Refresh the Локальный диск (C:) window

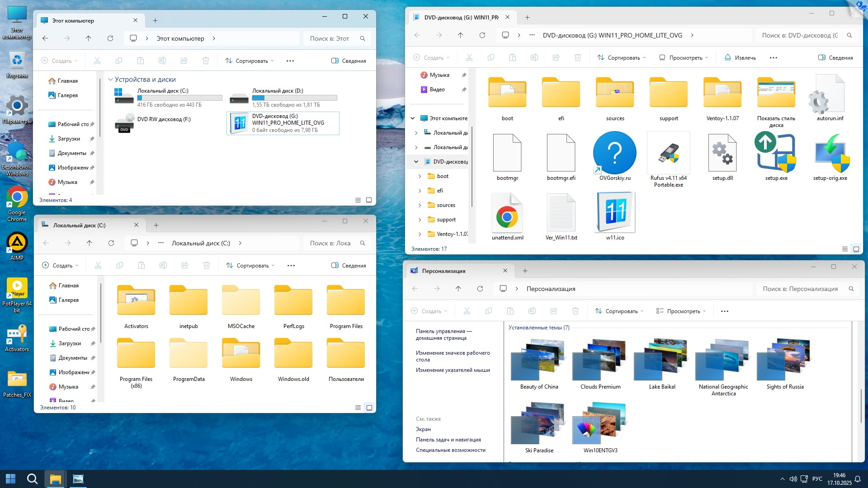(111, 243)
